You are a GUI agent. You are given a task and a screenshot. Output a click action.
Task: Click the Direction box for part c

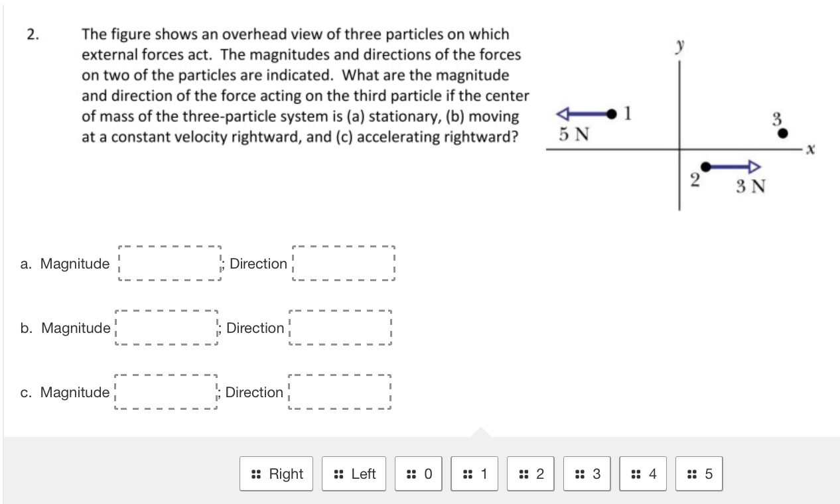click(x=339, y=392)
